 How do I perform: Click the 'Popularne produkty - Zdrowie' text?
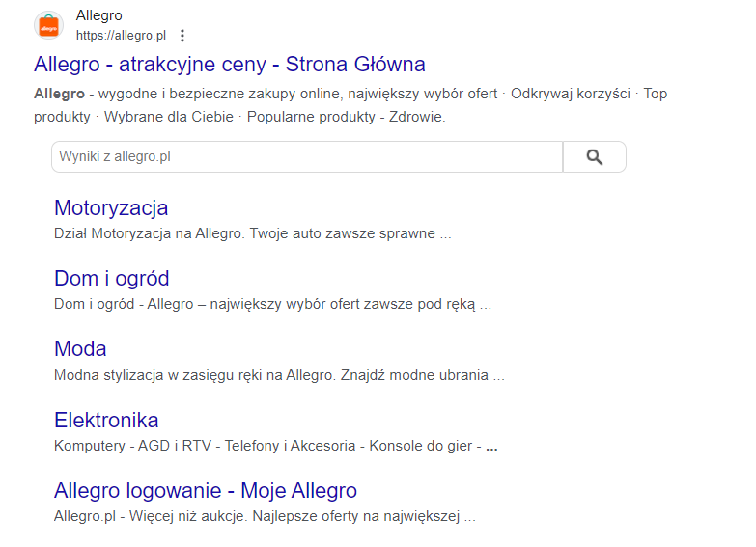pyautogui.click(x=346, y=117)
